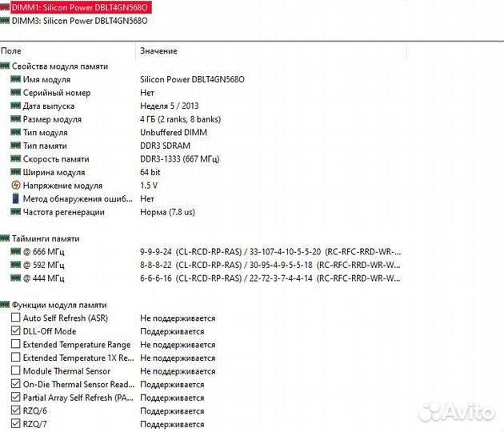Click memory icon beside Частота регенерации

pos(15,212)
